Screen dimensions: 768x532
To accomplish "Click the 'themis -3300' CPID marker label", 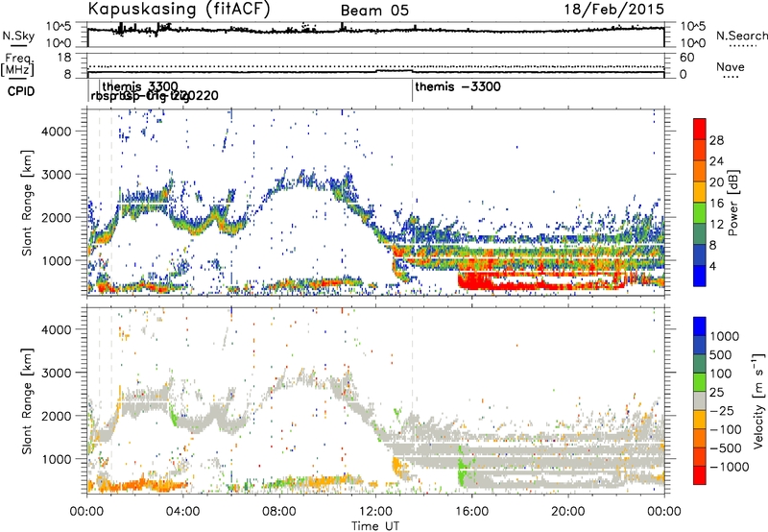I will (458, 87).
